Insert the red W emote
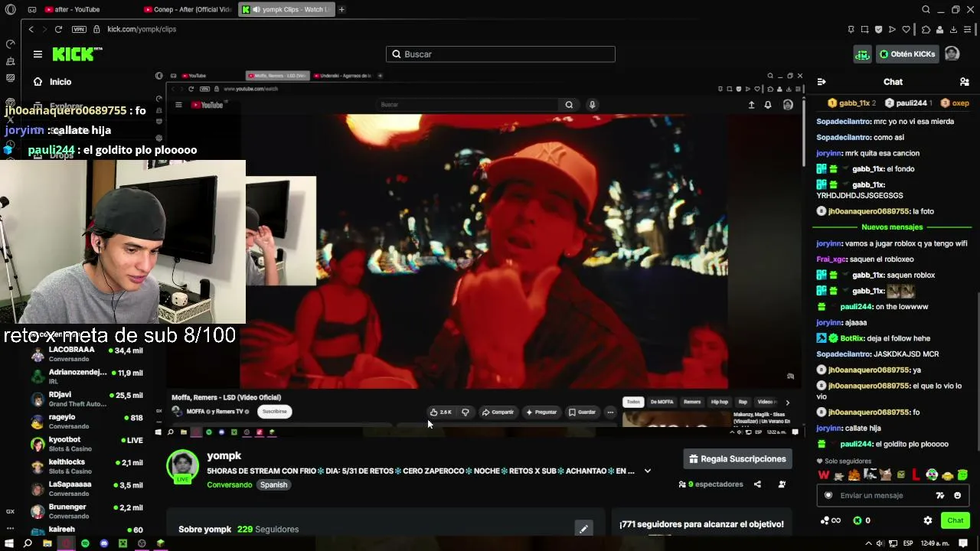This screenshot has width=980, height=551. pyautogui.click(x=824, y=475)
